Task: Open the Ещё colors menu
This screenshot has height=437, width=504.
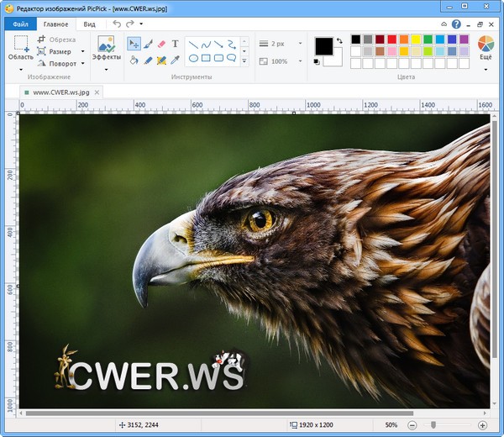Action: point(486,49)
